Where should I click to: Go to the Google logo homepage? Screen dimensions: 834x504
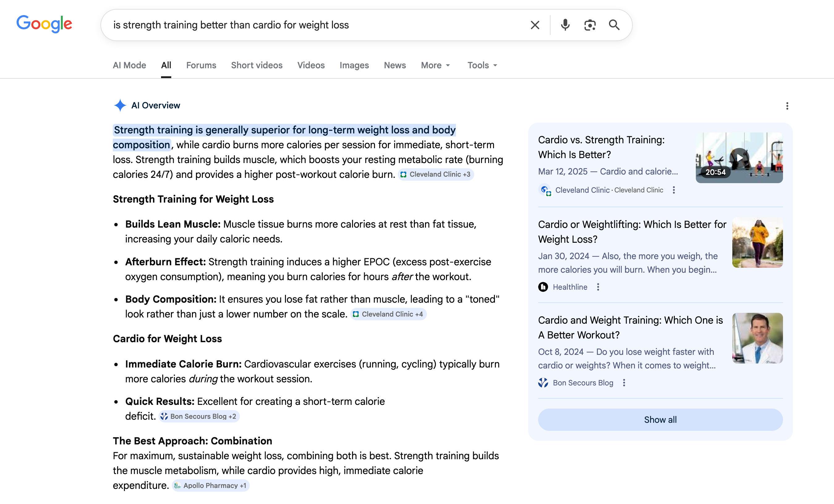44,24
